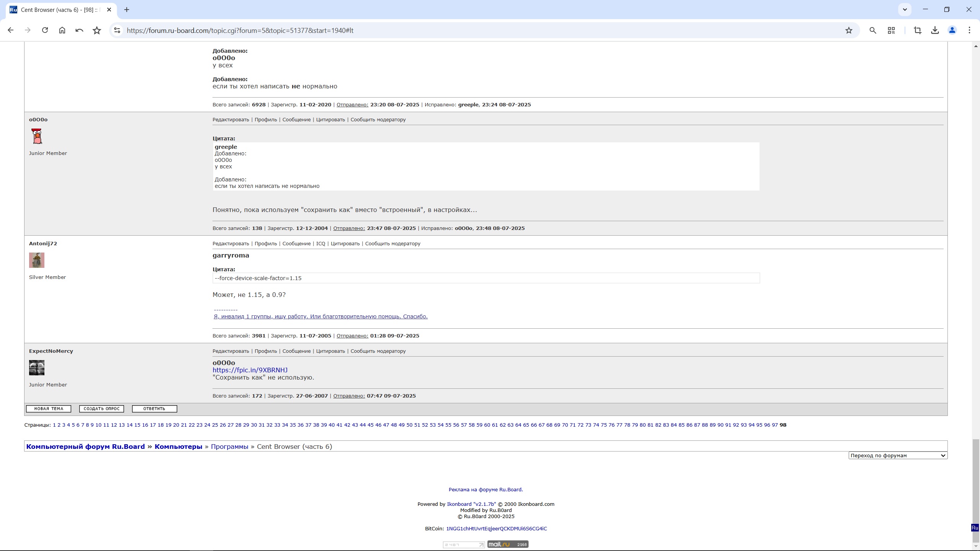Image resolution: width=980 pixels, height=551 pixels.
Task: Bookmark page with star in address bar
Action: point(849,30)
